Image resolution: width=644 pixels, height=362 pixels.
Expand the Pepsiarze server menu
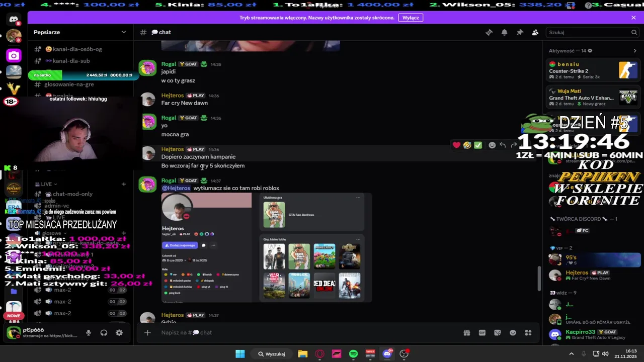[124, 32]
